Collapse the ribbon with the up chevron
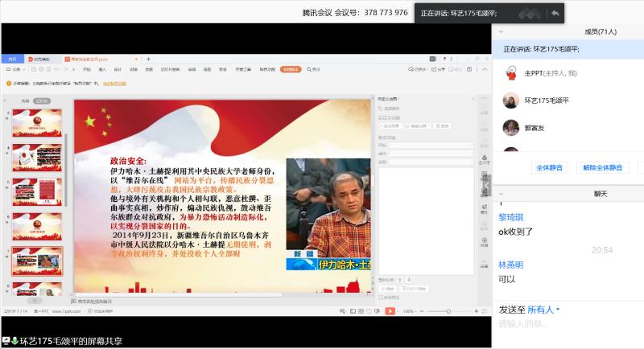Image resolution: width=644 pixels, height=349 pixels. pos(485,70)
